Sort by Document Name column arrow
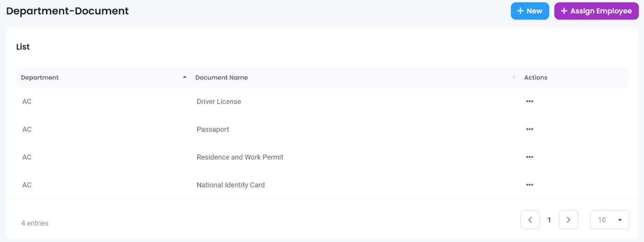Screen dimensions: 644x242 (513, 77)
